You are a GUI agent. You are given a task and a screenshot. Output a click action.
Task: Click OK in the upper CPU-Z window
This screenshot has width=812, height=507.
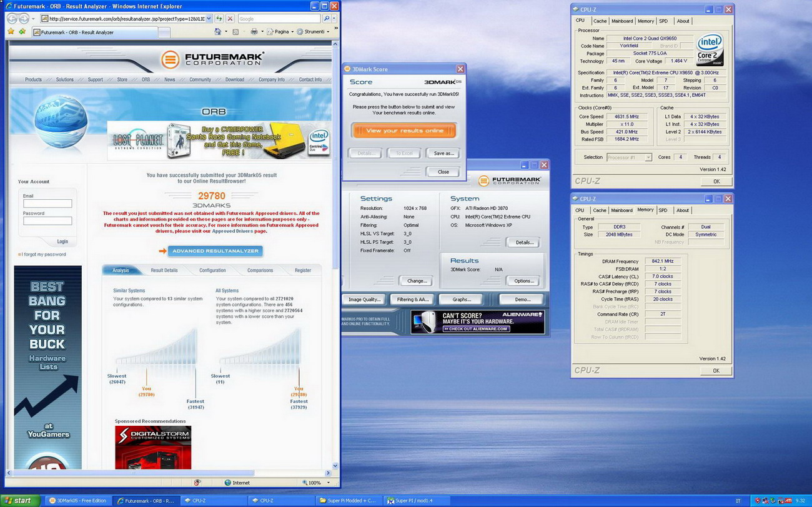pyautogui.click(x=716, y=181)
